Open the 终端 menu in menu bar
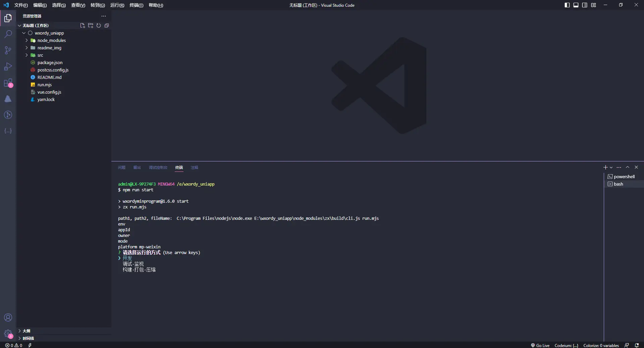The height and width of the screenshot is (348, 644). (136, 5)
